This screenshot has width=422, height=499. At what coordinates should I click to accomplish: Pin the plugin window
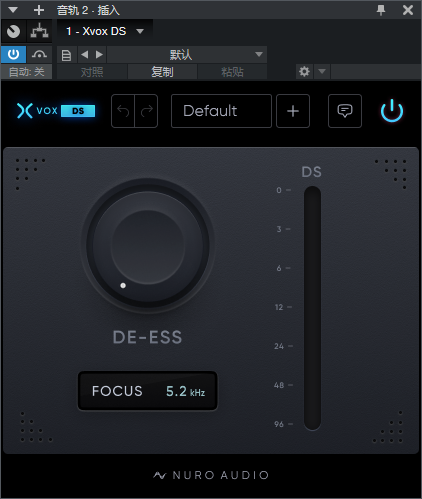(381, 10)
